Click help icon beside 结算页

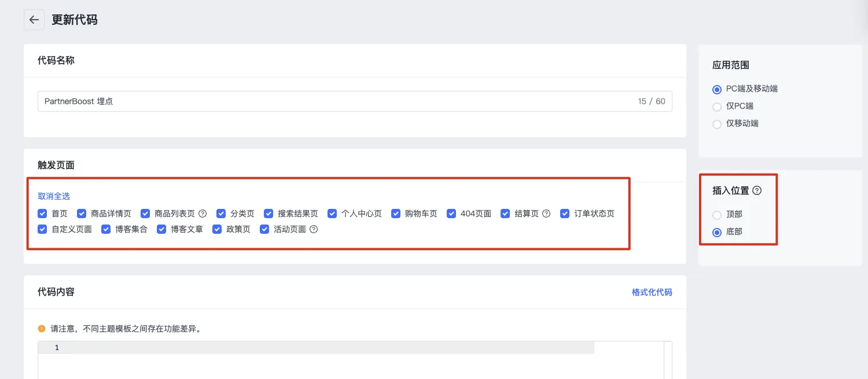tap(546, 214)
